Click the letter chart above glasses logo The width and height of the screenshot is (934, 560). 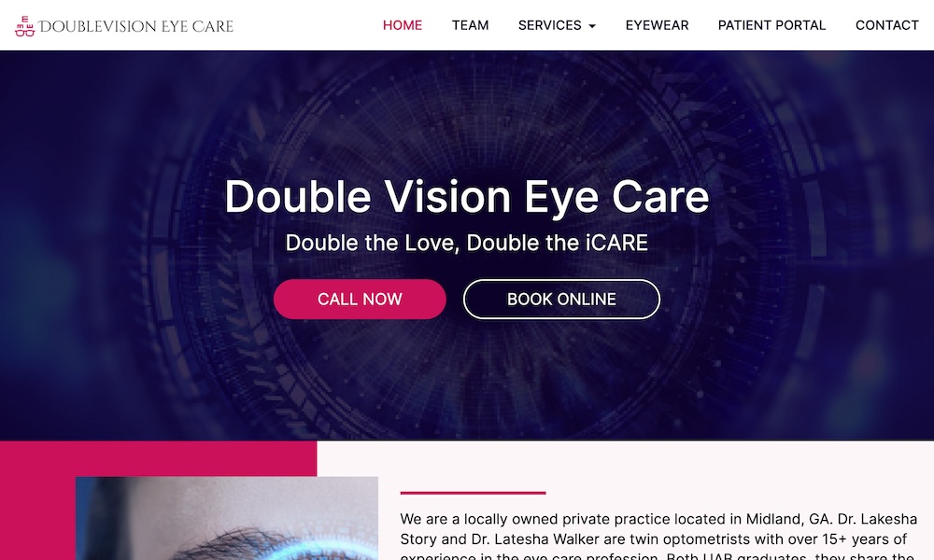(x=24, y=22)
